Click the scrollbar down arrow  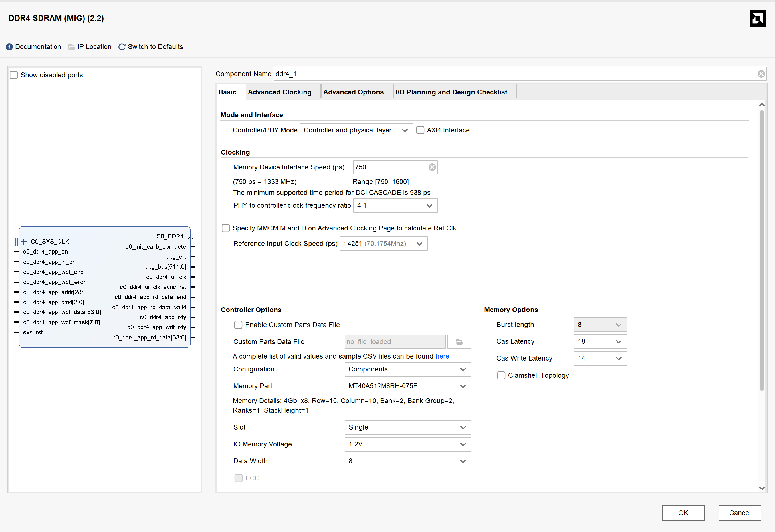pos(762,488)
